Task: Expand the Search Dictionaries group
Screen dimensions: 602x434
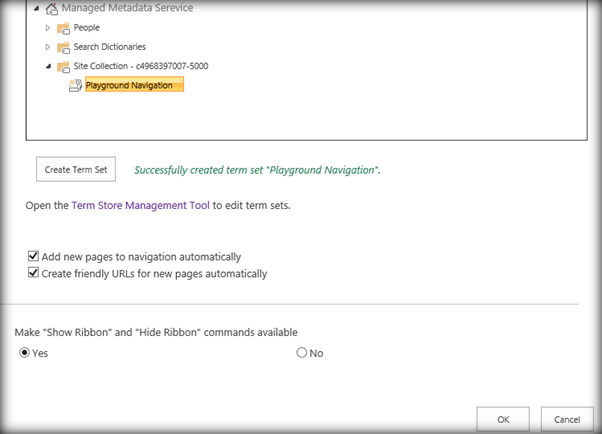Action: click(x=48, y=47)
